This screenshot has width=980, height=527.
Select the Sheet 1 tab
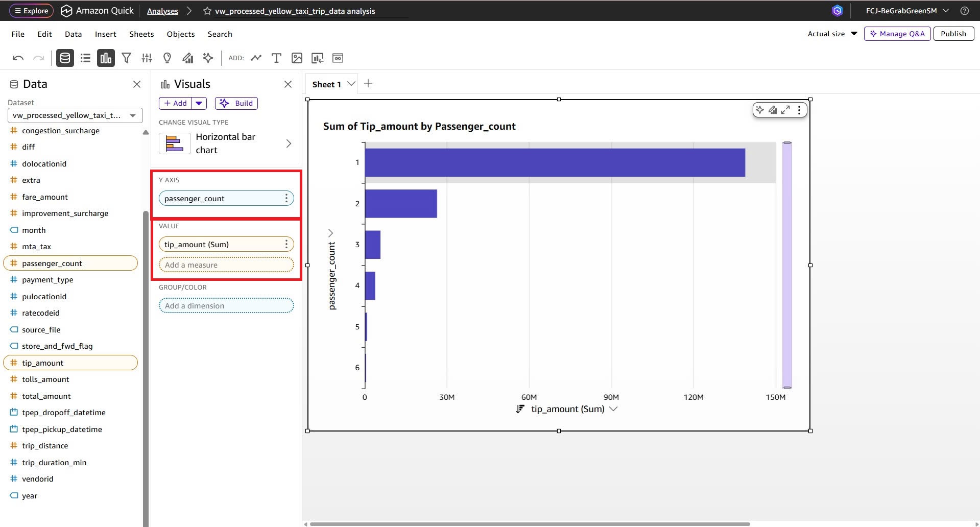click(x=326, y=84)
